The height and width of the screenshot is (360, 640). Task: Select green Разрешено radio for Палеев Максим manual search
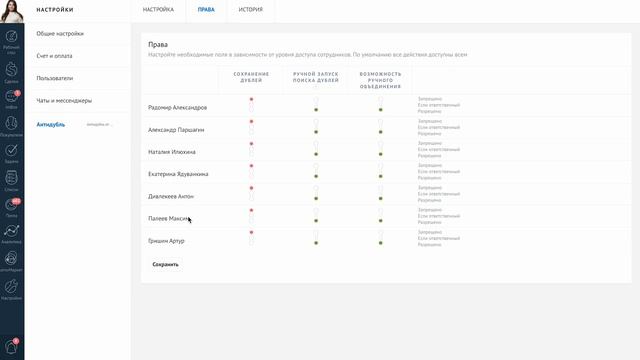(316, 221)
